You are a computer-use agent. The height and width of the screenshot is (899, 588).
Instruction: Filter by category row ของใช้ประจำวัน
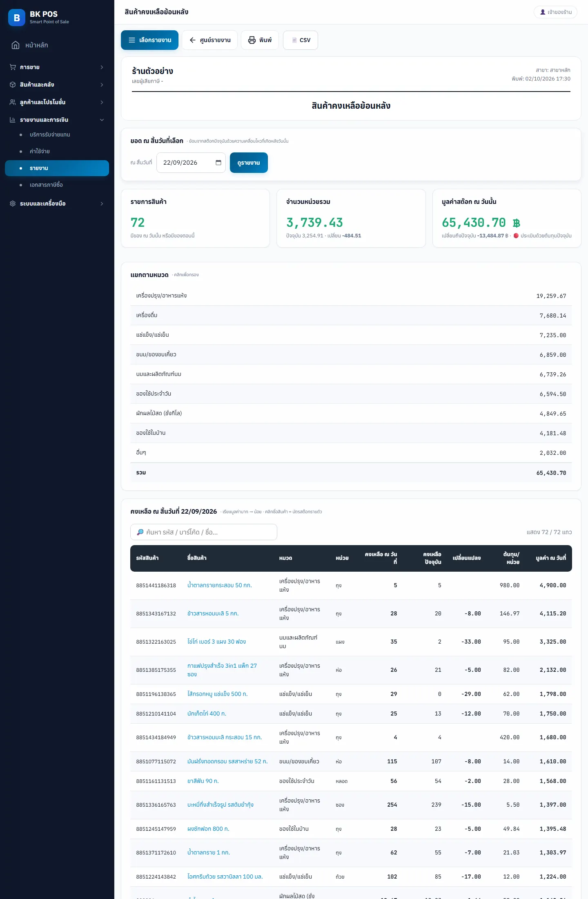[x=351, y=394]
